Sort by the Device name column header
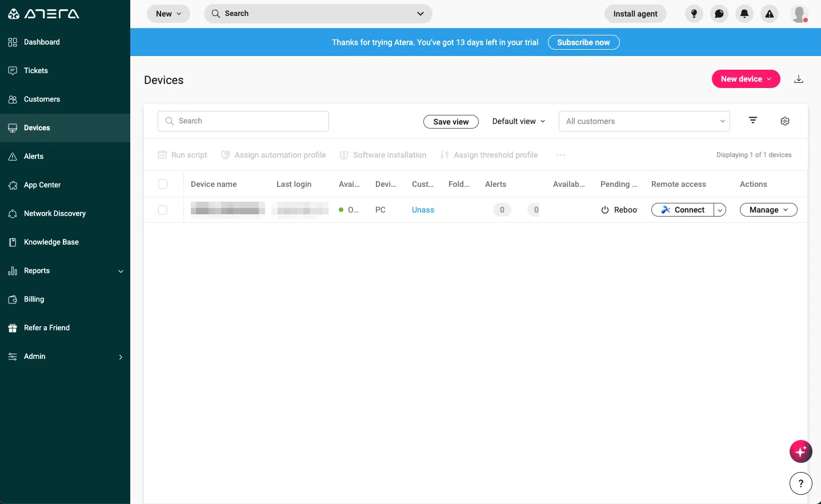 tap(214, 184)
